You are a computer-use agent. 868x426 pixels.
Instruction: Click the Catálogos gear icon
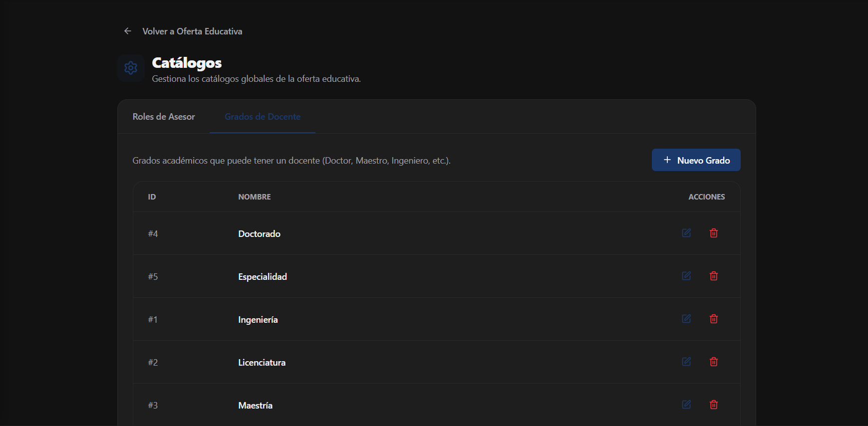coord(131,68)
